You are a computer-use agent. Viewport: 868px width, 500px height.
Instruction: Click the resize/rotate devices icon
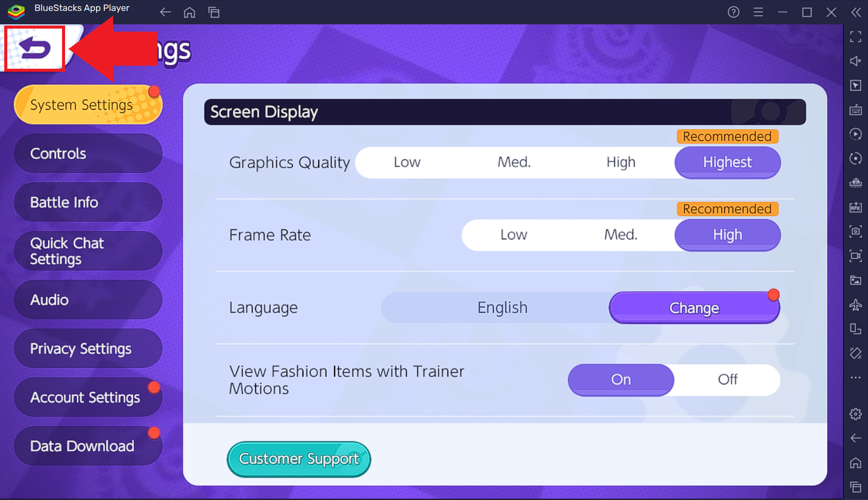pos(856,328)
